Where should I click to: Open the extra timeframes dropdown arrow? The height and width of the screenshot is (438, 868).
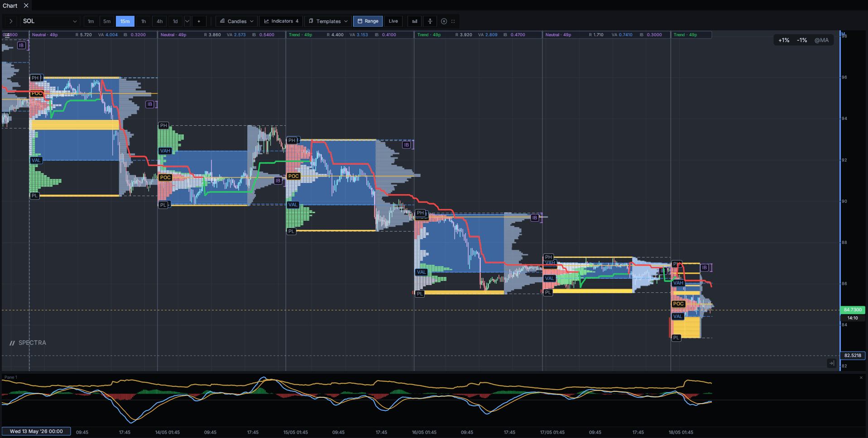187,21
